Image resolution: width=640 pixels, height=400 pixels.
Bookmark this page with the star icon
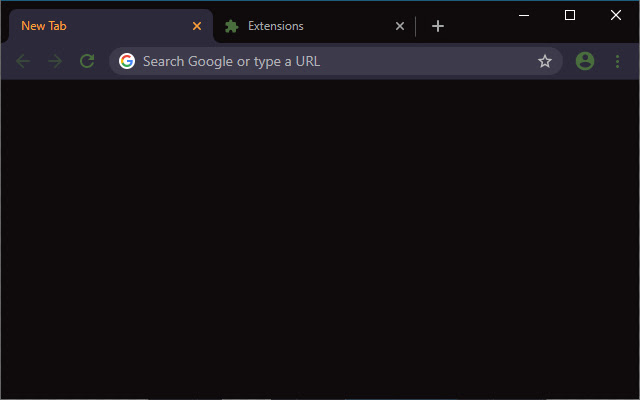coord(544,61)
